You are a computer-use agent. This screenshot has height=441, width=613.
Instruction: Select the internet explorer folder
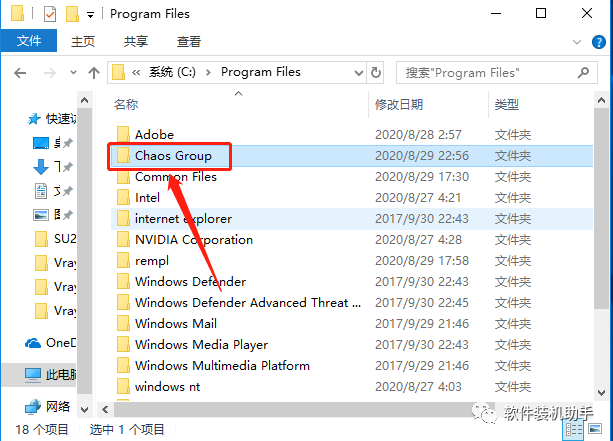183,219
